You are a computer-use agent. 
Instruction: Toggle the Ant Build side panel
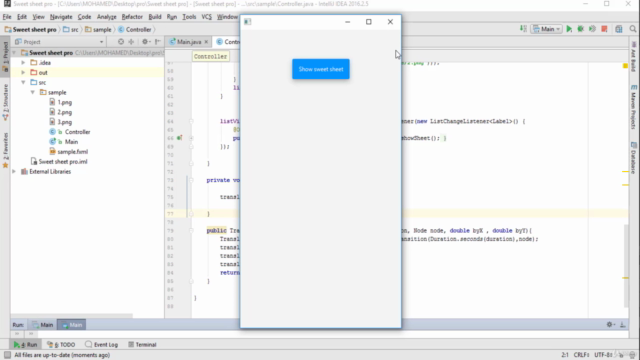pos(634,56)
